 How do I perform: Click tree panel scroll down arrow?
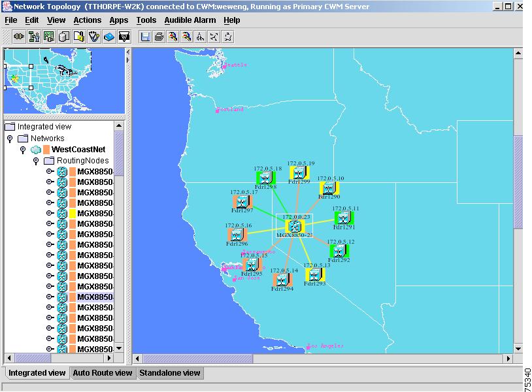tap(119, 348)
